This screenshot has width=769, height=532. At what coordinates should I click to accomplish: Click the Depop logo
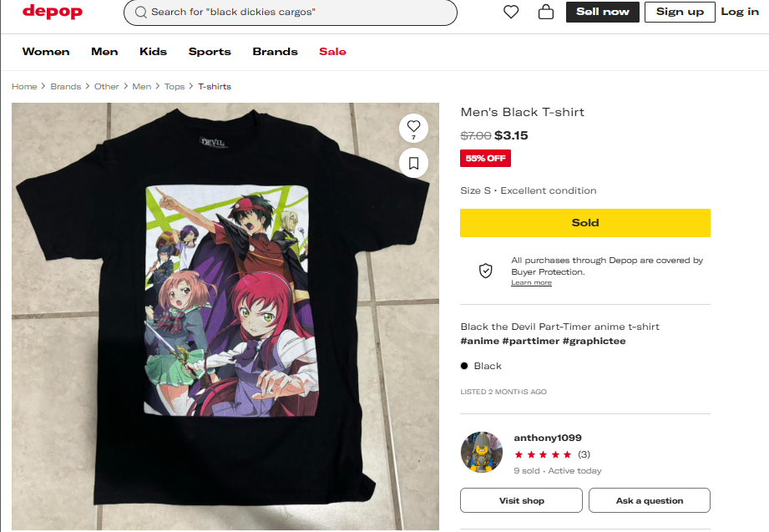pos(53,12)
